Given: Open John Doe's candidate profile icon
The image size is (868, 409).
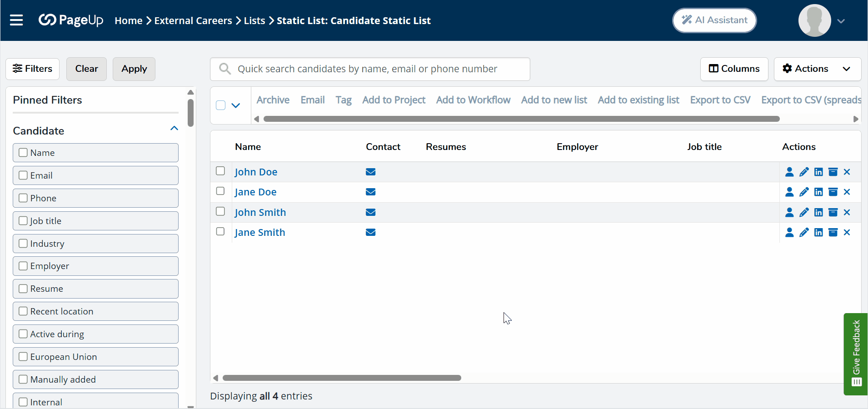Looking at the screenshot, I should click(789, 172).
